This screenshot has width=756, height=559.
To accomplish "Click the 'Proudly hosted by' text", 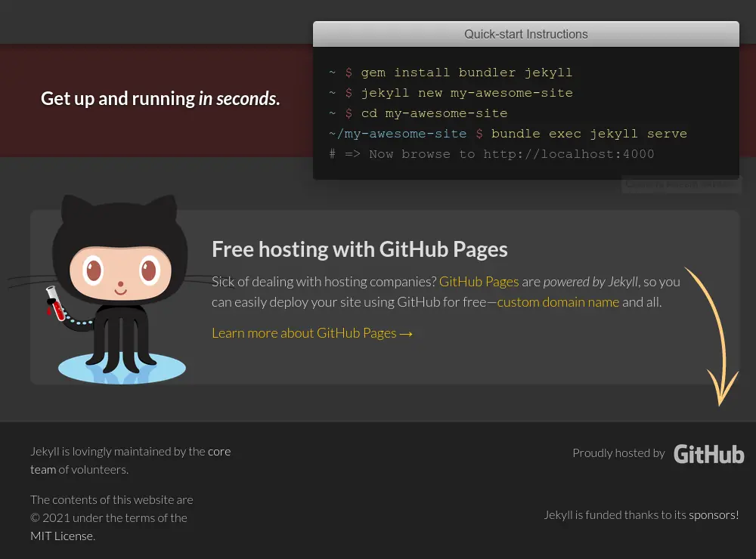I will 618,453.
